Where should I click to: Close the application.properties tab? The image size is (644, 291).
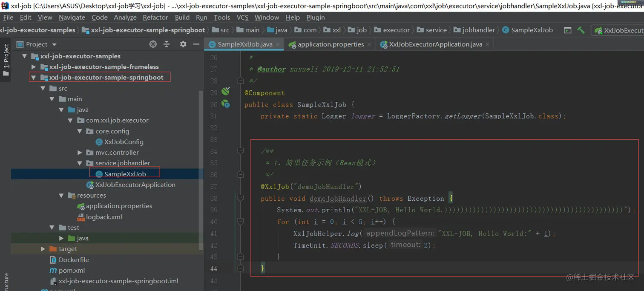pyautogui.click(x=369, y=44)
